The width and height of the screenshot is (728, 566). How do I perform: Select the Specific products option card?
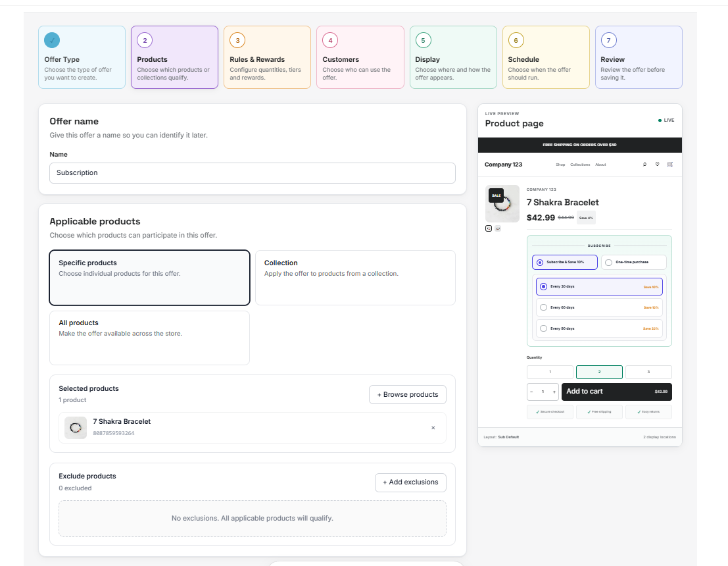coord(149,278)
